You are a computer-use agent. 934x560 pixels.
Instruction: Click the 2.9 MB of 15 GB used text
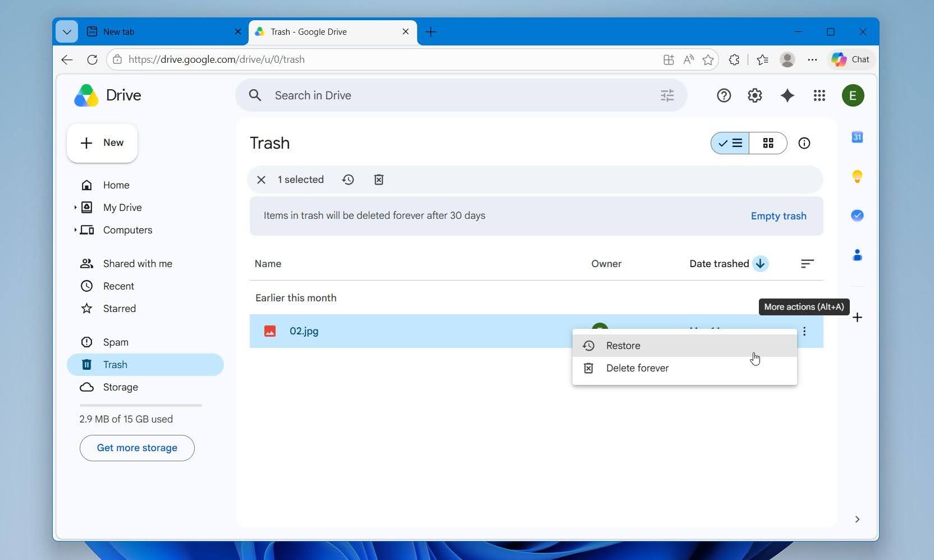coord(126,419)
